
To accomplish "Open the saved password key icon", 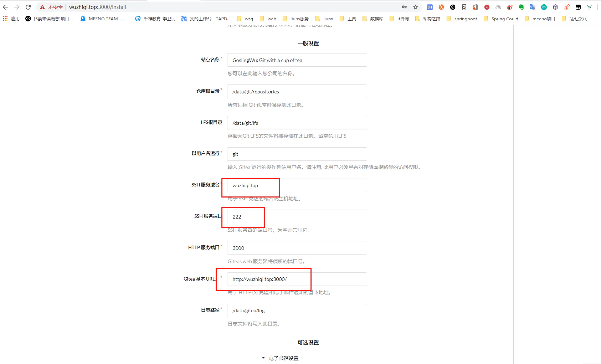I will [404, 7].
